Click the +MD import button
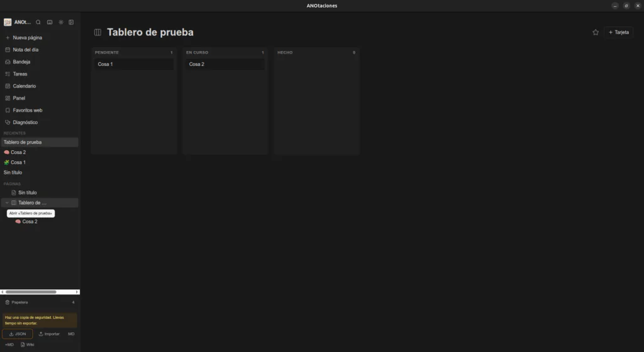Viewport: 644px width, 352px height. pyautogui.click(x=9, y=344)
